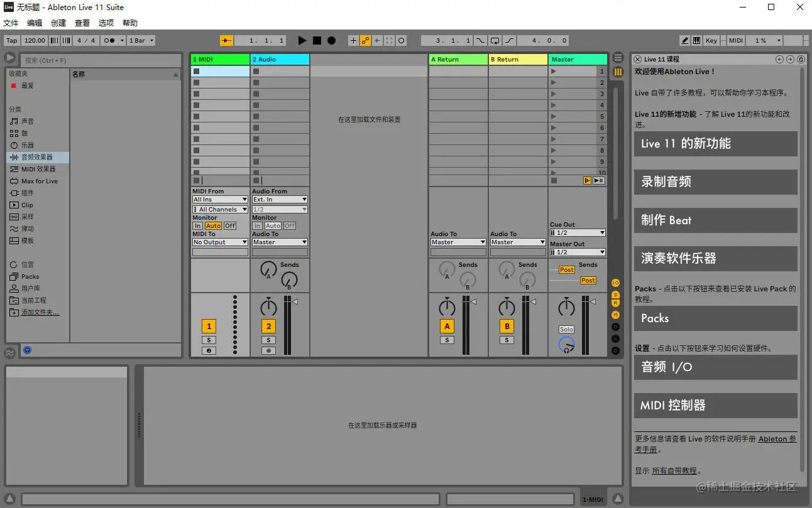This screenshot has height=508, width=812.
Task: Open the 查看 menu
Action: point(82,23)
